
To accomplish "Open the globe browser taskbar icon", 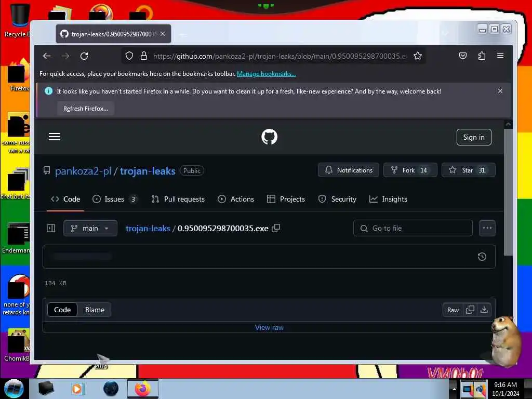I will [x=111, y=389].
